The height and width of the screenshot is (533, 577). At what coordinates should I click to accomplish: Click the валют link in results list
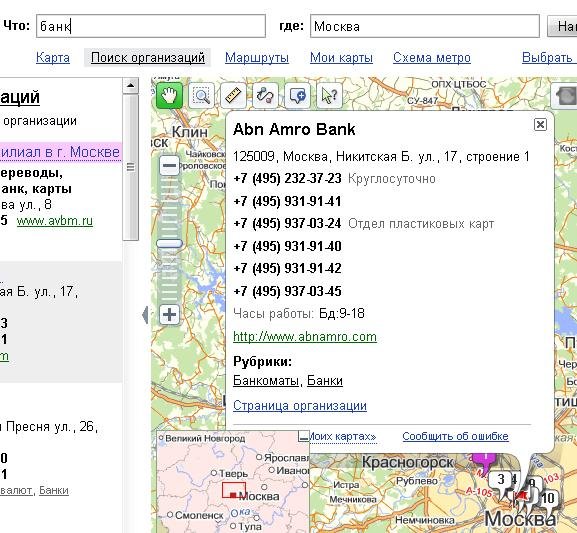pyautogui.click(x=16, y=490)
